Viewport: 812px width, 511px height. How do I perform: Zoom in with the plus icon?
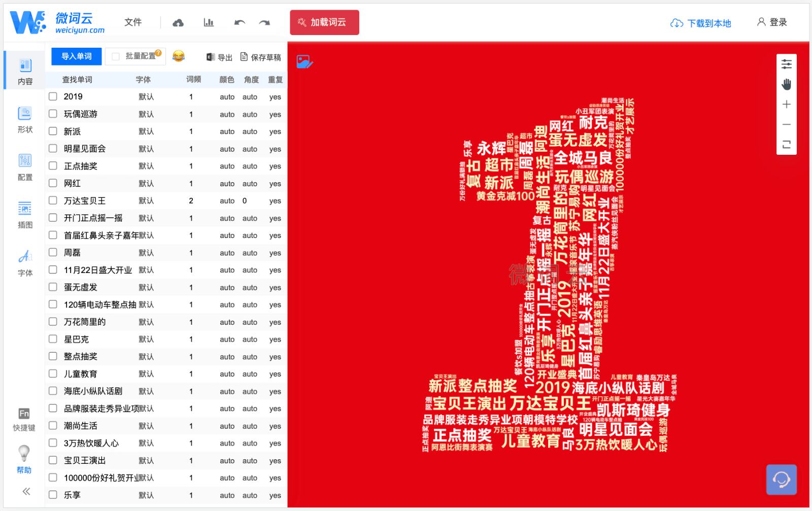(x=786, y=105)
